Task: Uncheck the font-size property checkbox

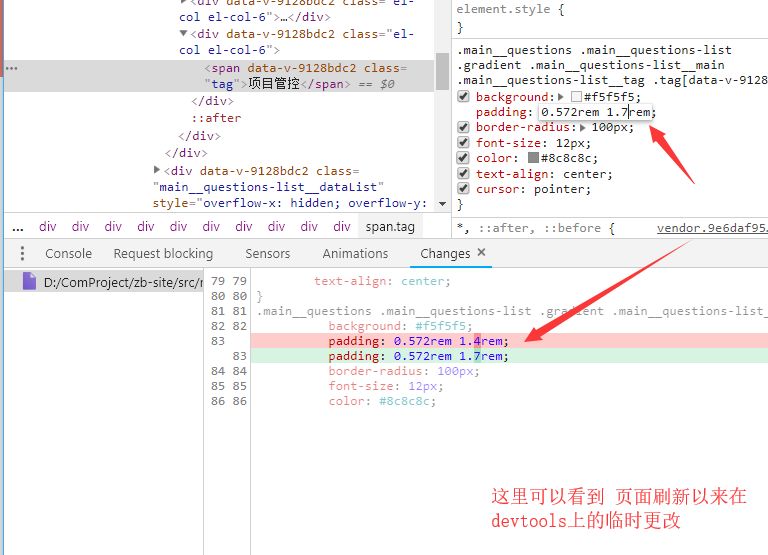Action: pos(463,142)
